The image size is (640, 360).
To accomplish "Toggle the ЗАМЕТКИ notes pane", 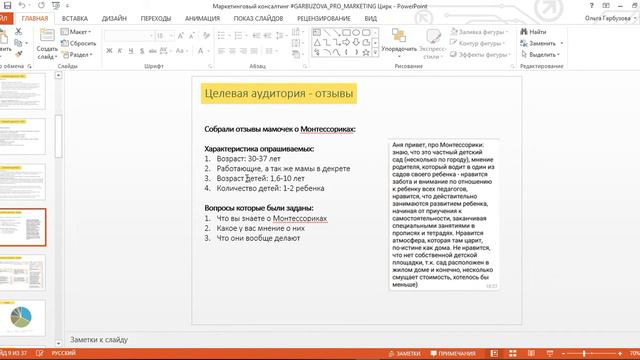I will coord(404,353).
